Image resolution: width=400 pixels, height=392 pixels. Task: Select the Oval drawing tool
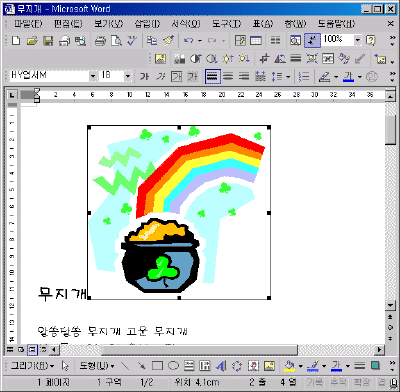coord(173,366)
